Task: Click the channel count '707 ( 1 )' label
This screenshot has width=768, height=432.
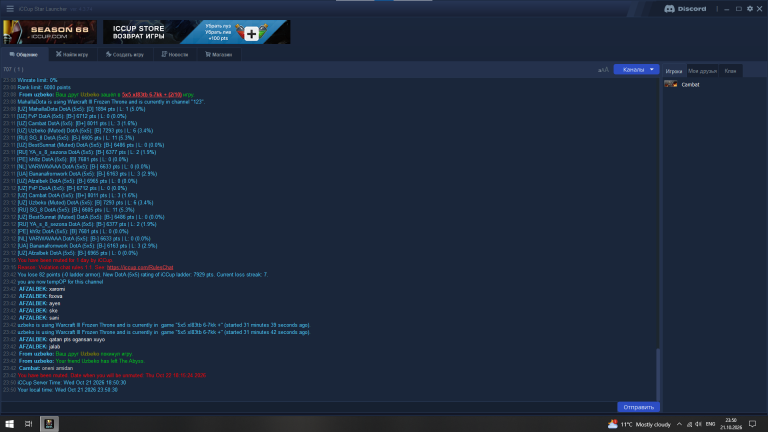Action: (x=13, y=70)
